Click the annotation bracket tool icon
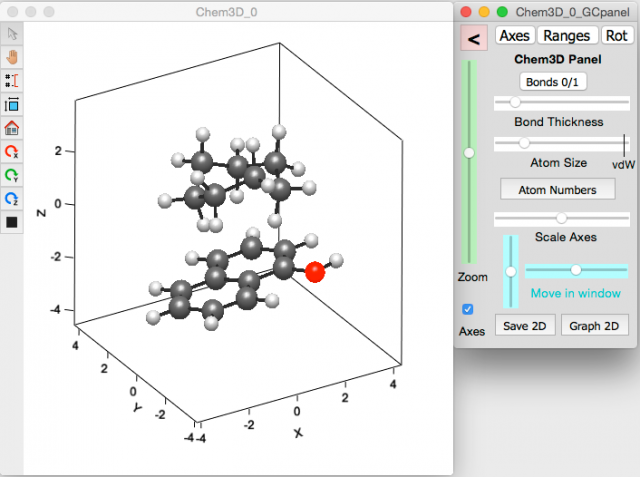The height and width of the screenshot is (477, 640). coord(12,80)
